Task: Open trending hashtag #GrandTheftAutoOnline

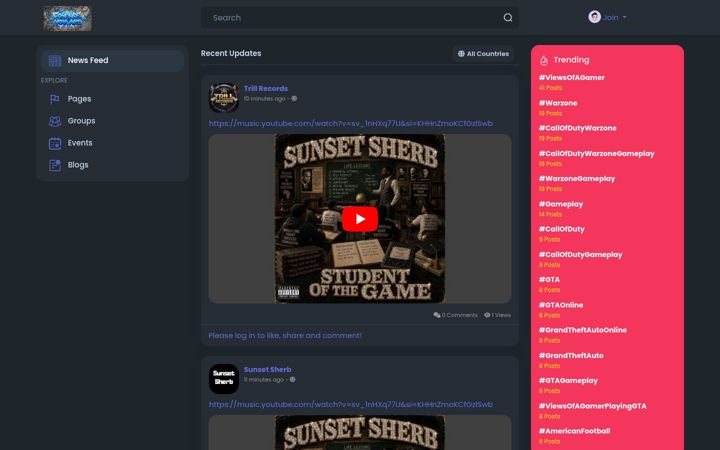Action: (x=583, y=330)
